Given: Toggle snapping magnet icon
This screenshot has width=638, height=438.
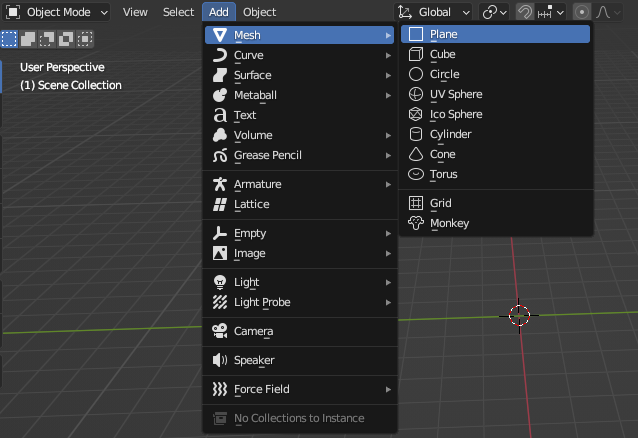Looking at the screenshot, I should point(525,12).
